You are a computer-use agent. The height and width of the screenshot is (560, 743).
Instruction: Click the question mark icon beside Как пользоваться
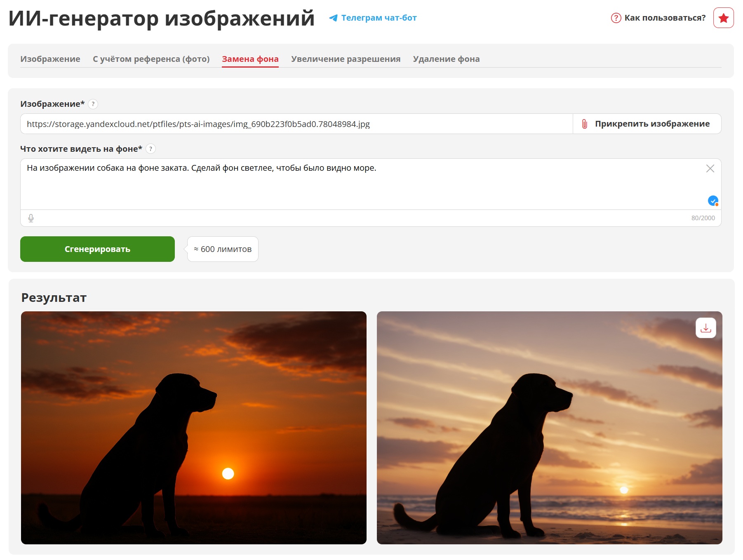pyautogui.click(x=616, y=18)
